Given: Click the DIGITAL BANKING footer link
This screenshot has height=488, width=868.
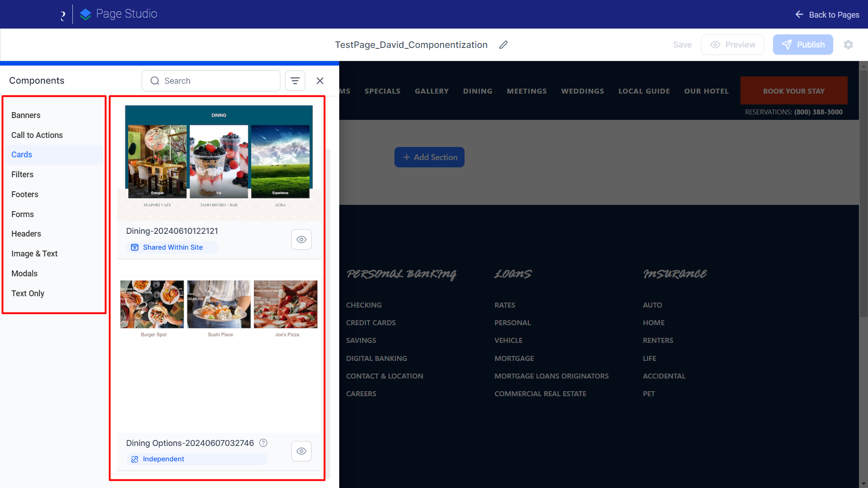Looking at the screenshot, I should point(376,358).
